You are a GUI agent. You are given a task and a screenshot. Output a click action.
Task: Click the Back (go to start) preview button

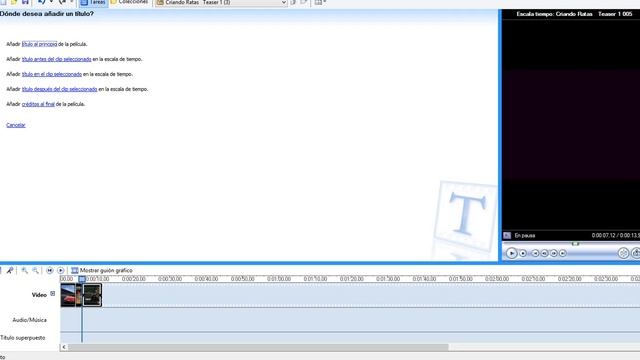tap(535, 253)
